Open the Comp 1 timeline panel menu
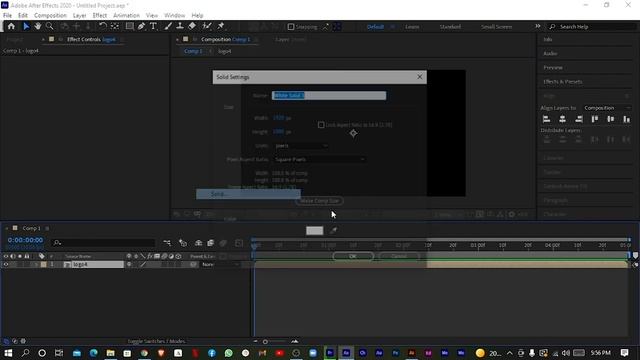 coord(47,228)
